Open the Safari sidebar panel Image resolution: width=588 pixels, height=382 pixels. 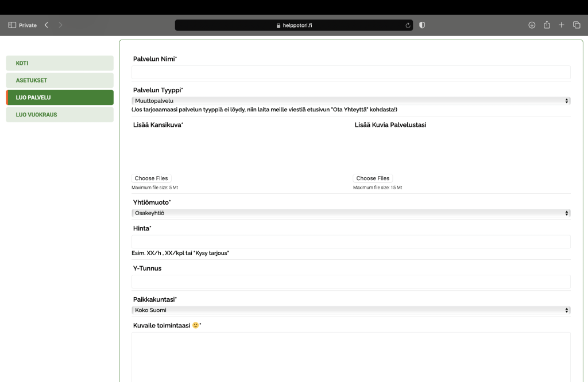click(x=12, y=25)
